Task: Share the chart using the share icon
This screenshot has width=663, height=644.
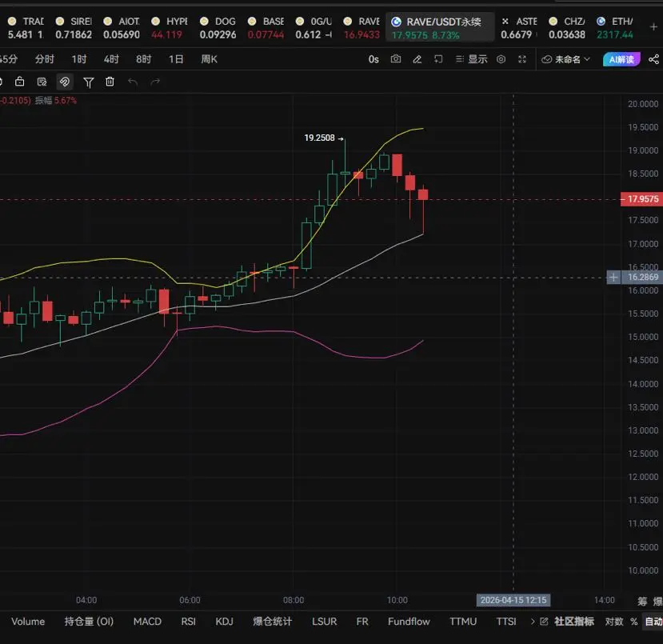Action: pyautogui.click(x=653, y=59)
